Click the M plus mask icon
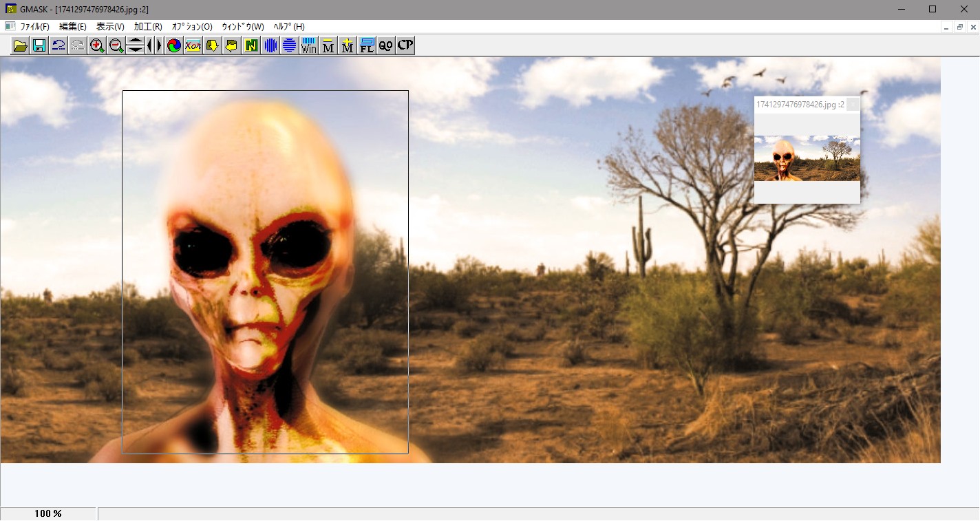This screenshot has height=521, width=980. [x=348, y=45]
